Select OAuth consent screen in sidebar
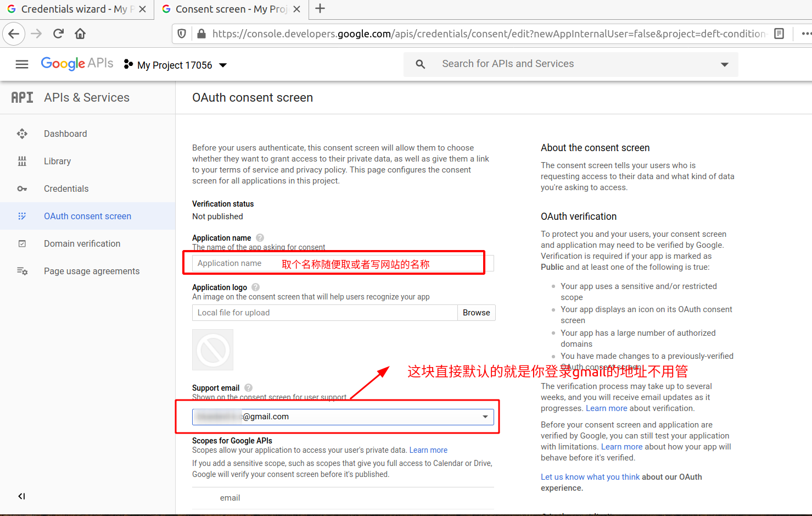812x516 pixels. (88, 216)
